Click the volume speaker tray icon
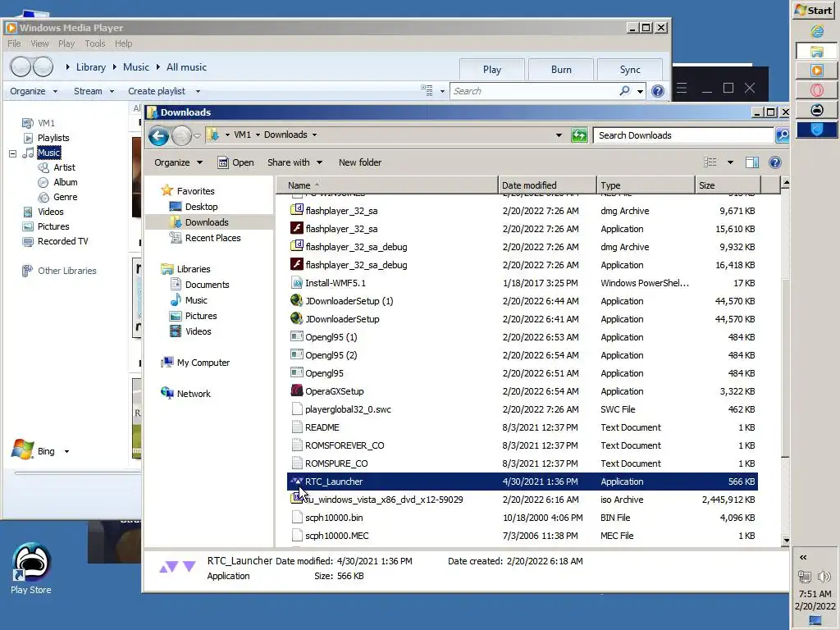 (824, 577)
